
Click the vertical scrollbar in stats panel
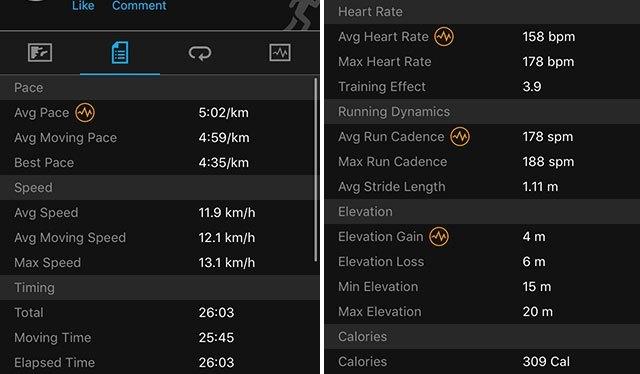pyautogui.click(x=316, y=170)
